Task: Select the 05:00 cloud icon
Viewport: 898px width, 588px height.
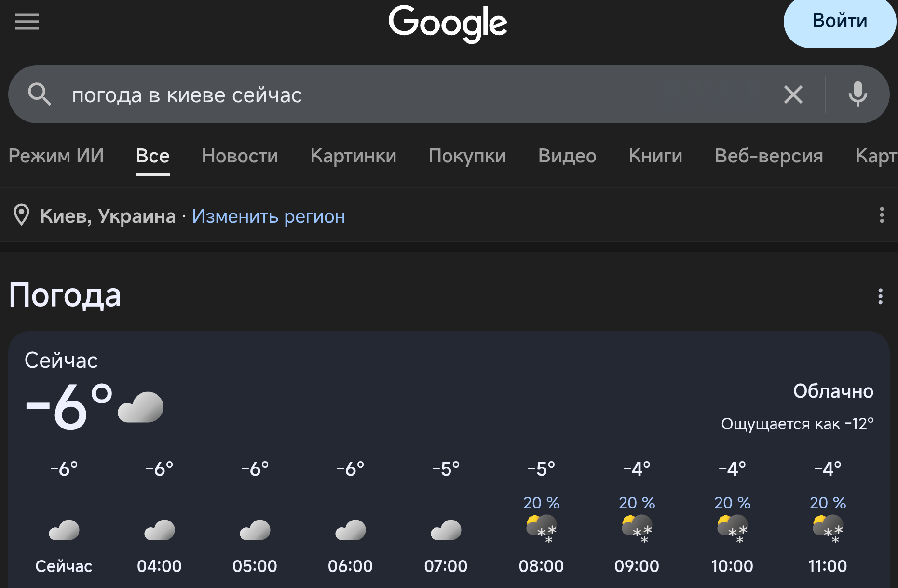Action: (255, 530)
